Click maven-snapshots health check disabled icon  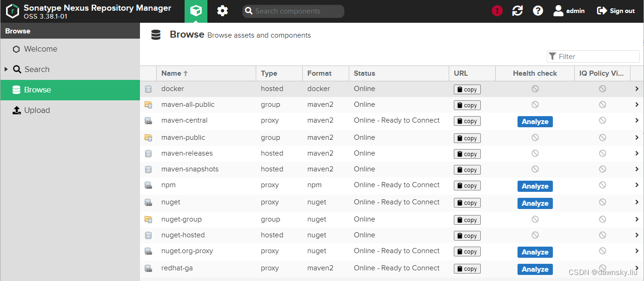tap(535, 169)
